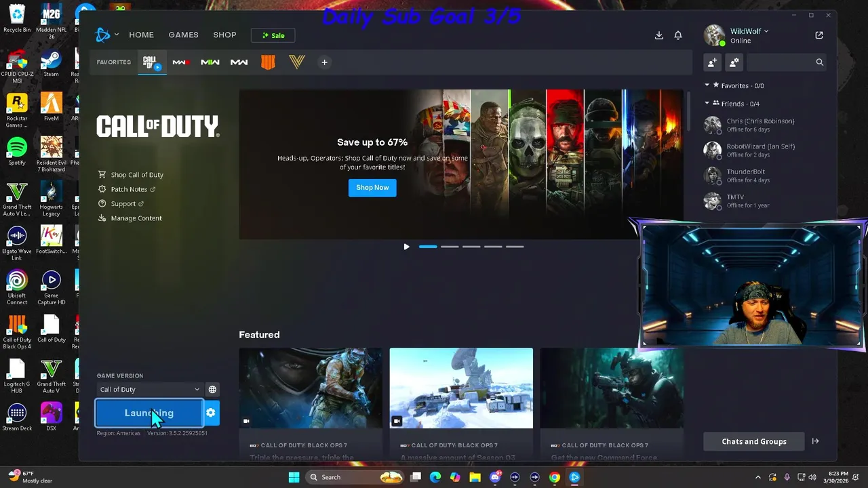The width and height of the screenshot is (868, 488).
Task: Open the Game Version dropdown
Action: [149, 389]
